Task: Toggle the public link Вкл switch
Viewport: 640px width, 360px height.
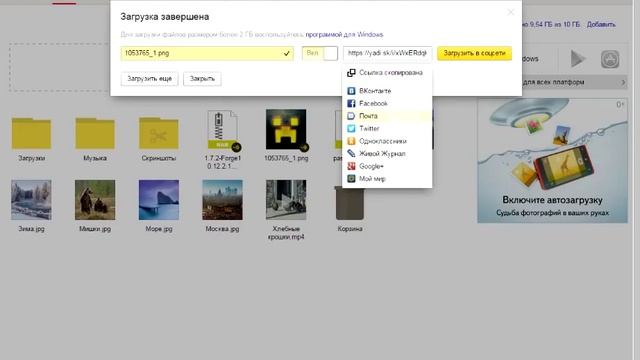Action: pyautogui.click(x=320, y=53)
